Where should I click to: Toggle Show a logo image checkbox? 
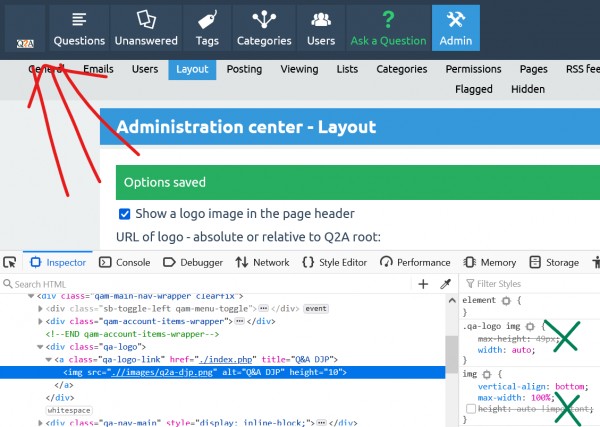(125, 214)
